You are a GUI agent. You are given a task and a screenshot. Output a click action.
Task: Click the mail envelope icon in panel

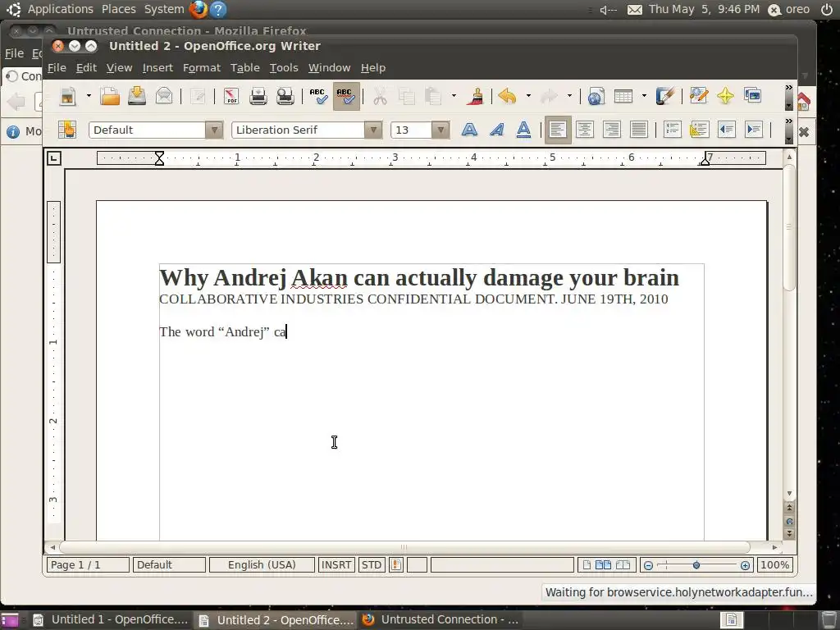coord(635,10)
